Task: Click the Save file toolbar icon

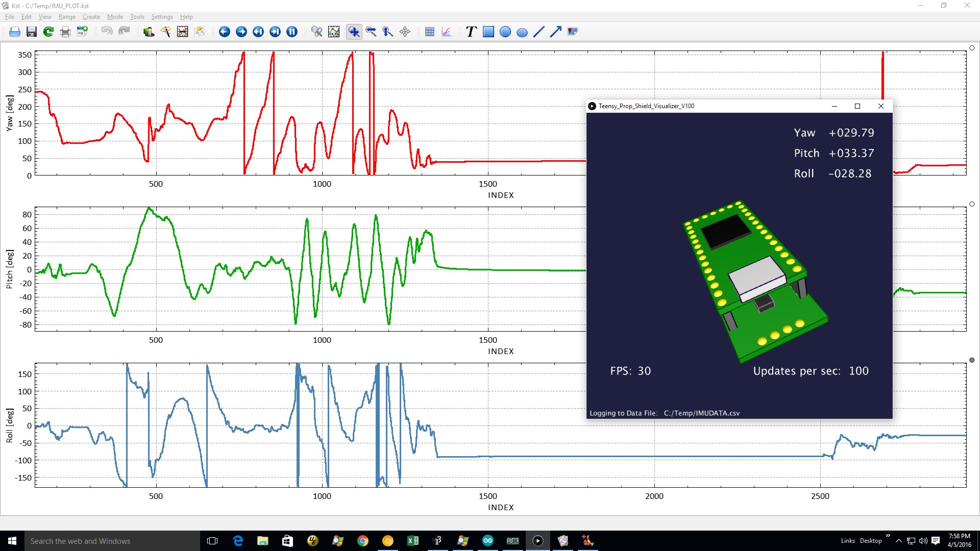Action: point(32,32)
